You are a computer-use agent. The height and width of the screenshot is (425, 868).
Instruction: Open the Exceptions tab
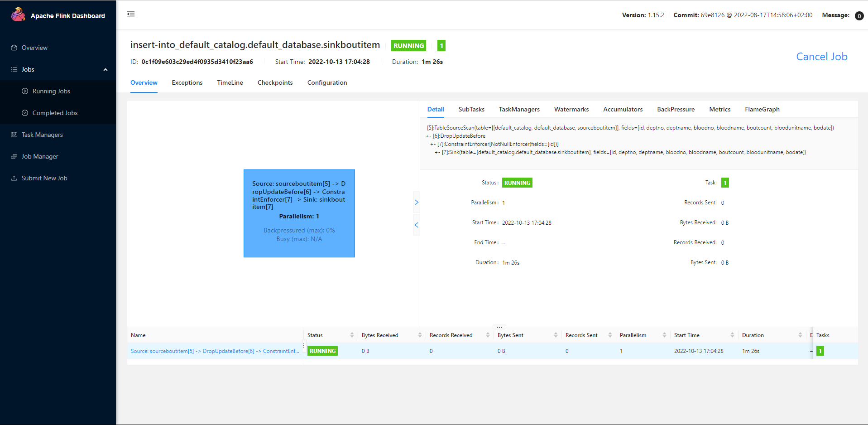187,82
